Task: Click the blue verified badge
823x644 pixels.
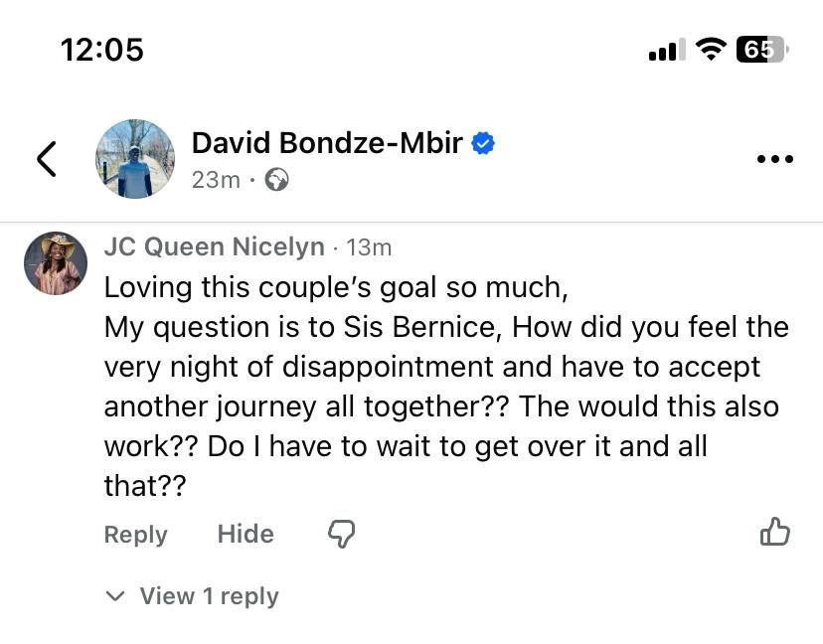Action: (x=483, y=143)
